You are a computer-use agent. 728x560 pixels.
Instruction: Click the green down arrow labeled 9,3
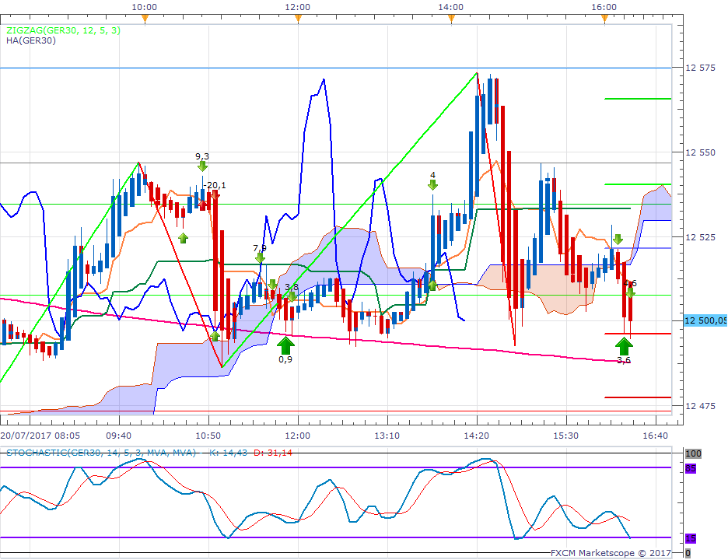(x=202, y=166)
